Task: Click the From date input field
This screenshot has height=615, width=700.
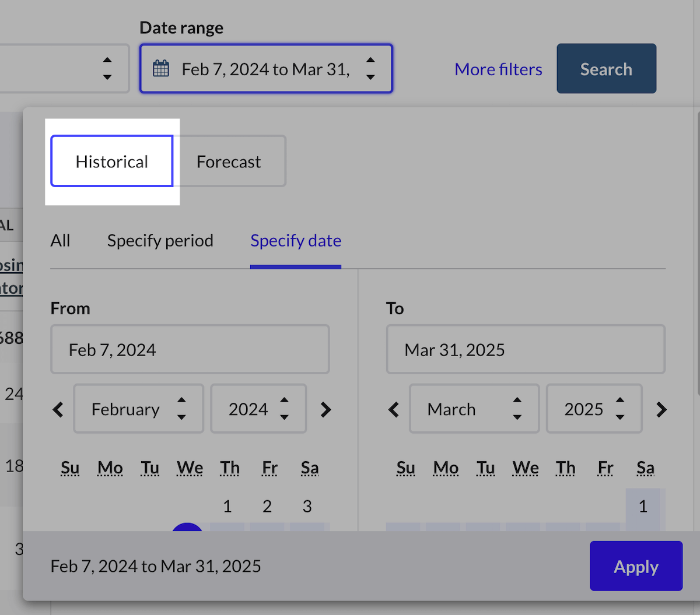Action: pyautogui.click(x=190, y=349)
